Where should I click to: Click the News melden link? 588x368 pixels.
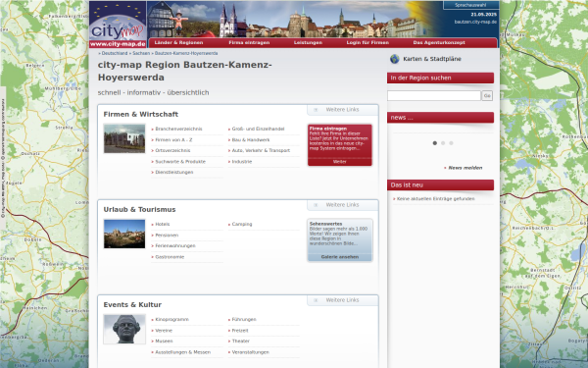point(465,168)
